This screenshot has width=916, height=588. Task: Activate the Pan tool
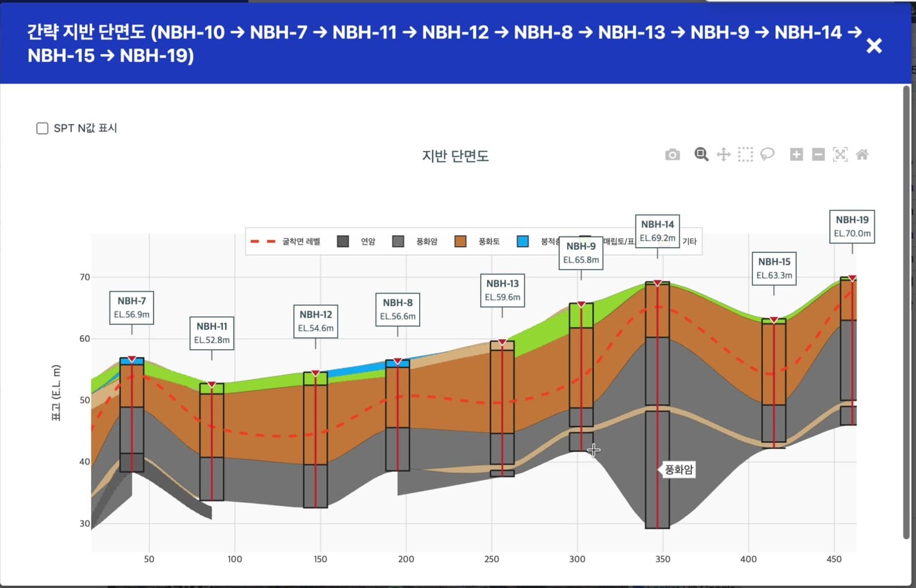pos(724,155)
